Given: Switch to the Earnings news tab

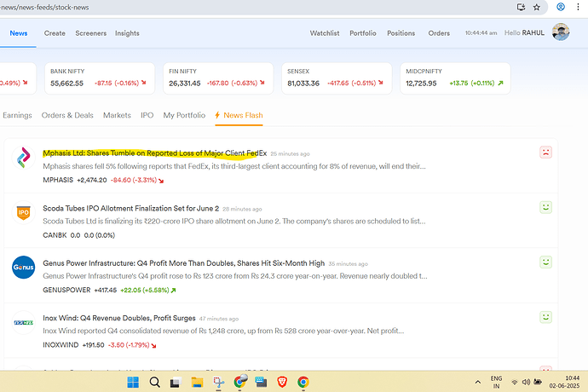Looking at the screenshot, I should 17,115.
